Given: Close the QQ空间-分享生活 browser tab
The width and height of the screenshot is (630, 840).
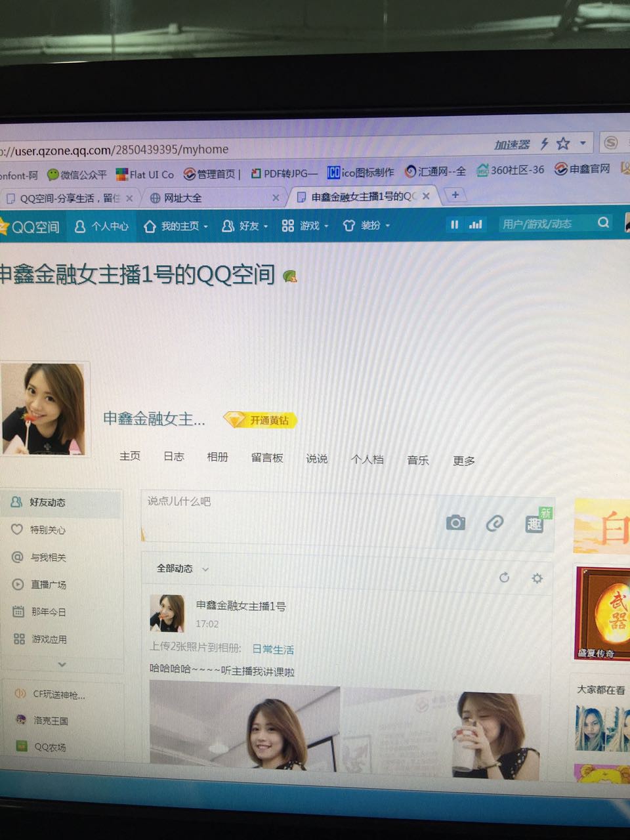Looking at the screenshot, I should click(x=129, y=198).
